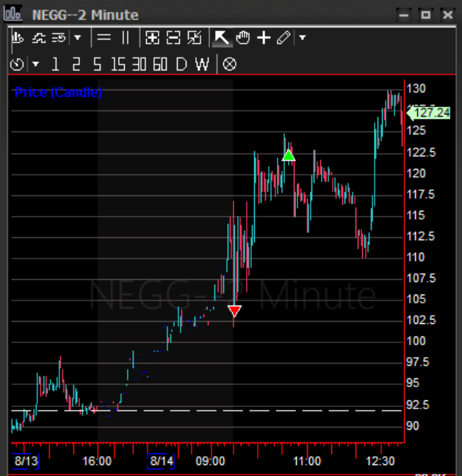Open the indicators studies icon
462x476 pixels.
point(39,38)
